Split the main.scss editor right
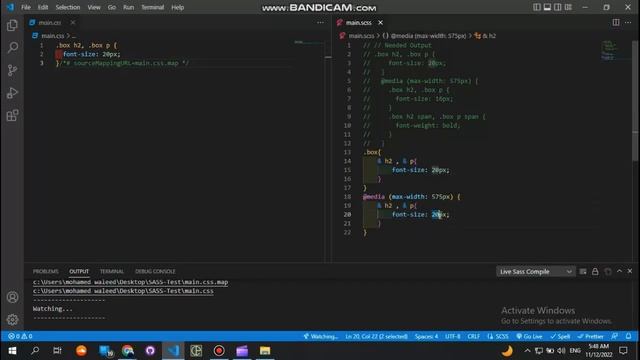 (616, 22)
